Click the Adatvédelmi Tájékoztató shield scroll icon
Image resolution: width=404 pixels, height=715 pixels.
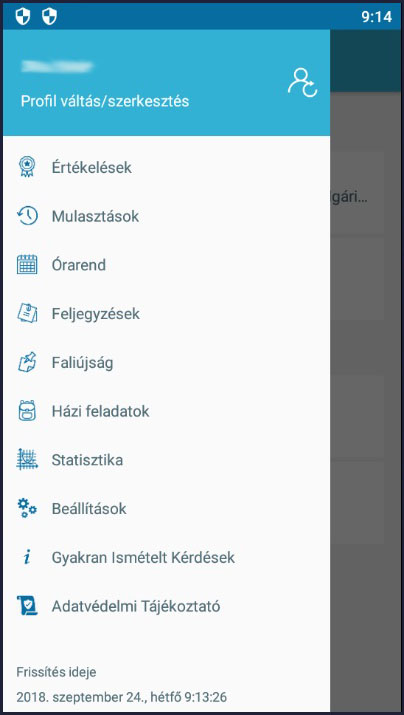[x=27, y=606]
